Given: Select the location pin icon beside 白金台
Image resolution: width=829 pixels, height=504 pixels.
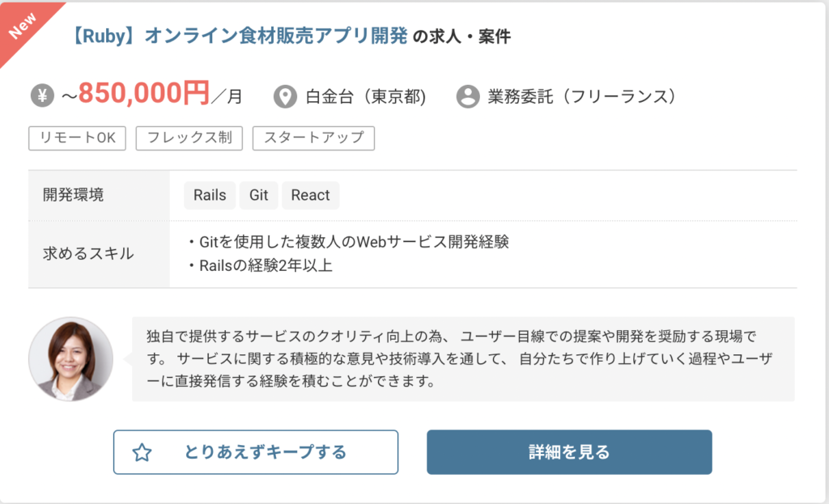Looking at the screenshot, I should click(284, 95).
